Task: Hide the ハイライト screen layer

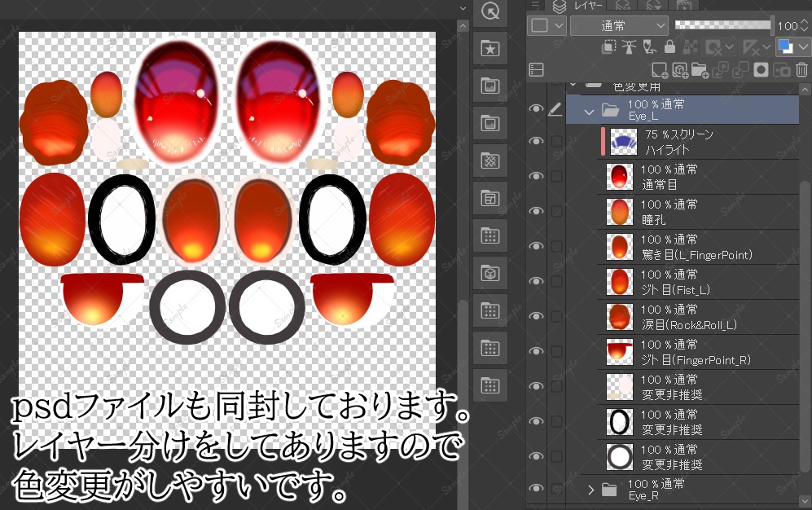Action: 536,142
